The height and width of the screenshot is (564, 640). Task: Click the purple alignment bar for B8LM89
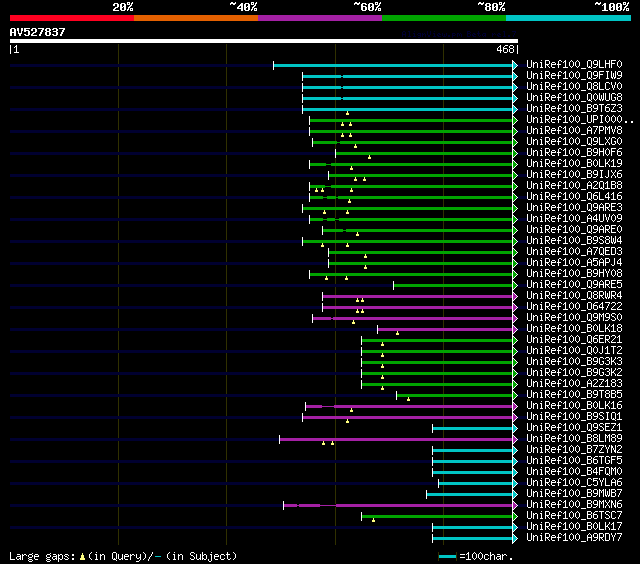click(396, 440)
